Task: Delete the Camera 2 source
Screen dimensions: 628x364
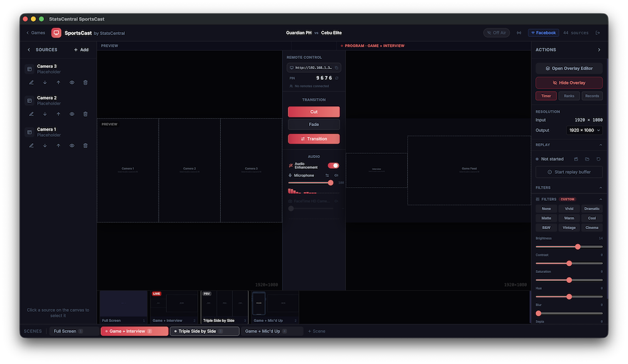Action: pos(85,114)
